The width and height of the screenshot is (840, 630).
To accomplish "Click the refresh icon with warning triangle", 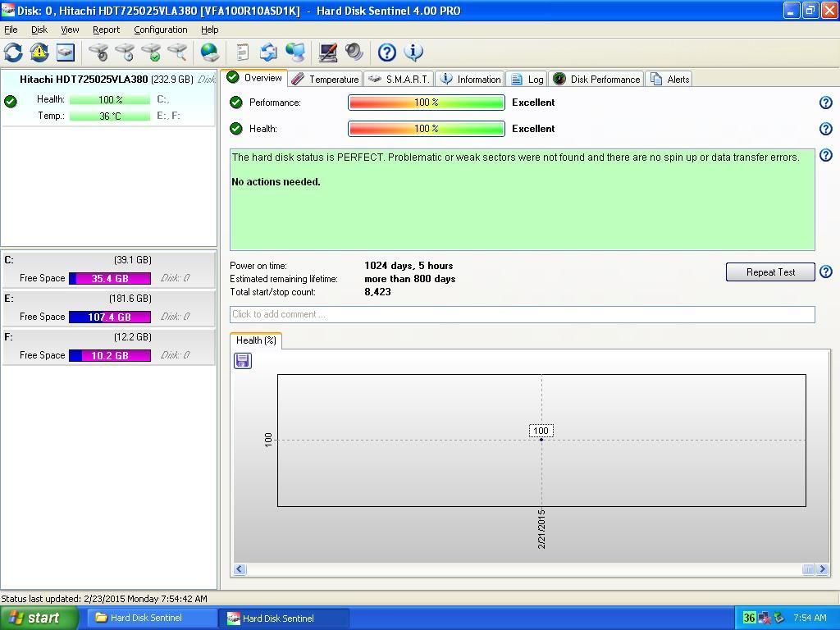I will point(39,52).
